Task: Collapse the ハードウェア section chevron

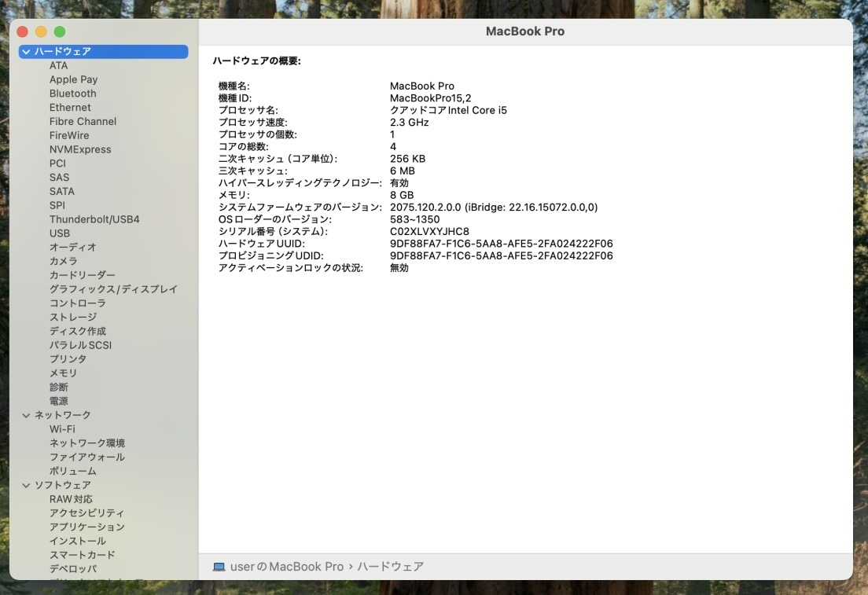Action: 26,51
